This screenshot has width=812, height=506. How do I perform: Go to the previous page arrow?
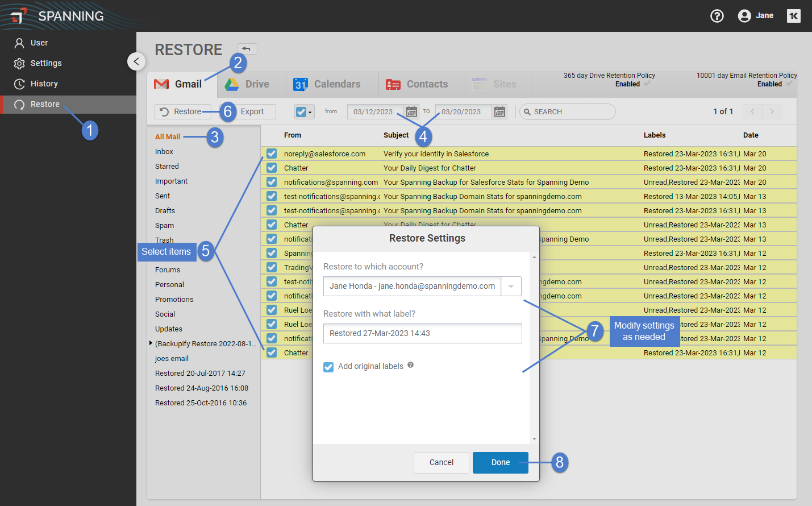click(x=752, y=111)
